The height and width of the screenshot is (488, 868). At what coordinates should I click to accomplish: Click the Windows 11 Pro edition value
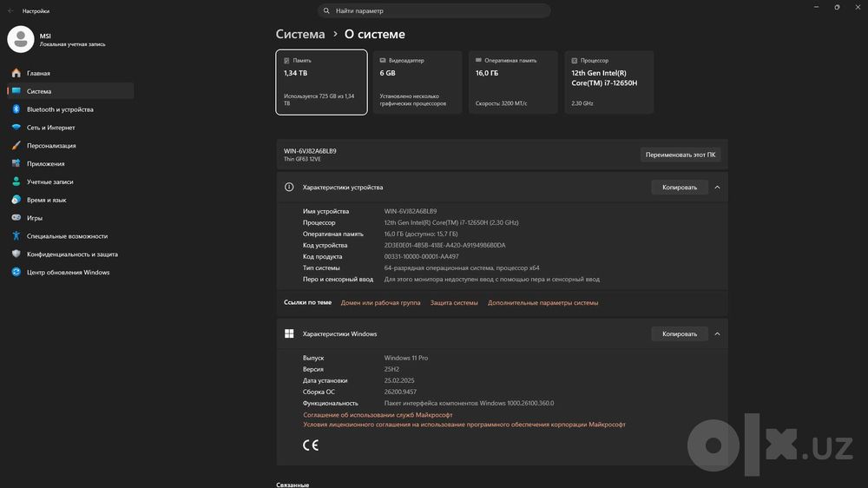(405, 358)
